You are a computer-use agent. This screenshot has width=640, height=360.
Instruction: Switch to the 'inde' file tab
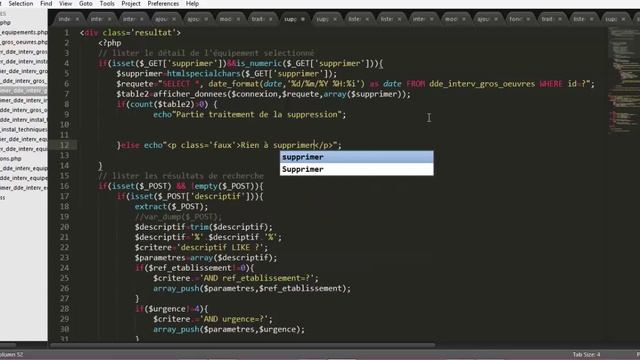(x=64, y=19)
